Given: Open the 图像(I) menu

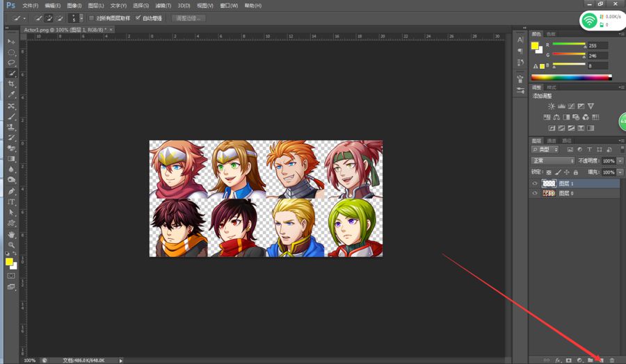Looking at the screenshot, I should tap(74, 6).
